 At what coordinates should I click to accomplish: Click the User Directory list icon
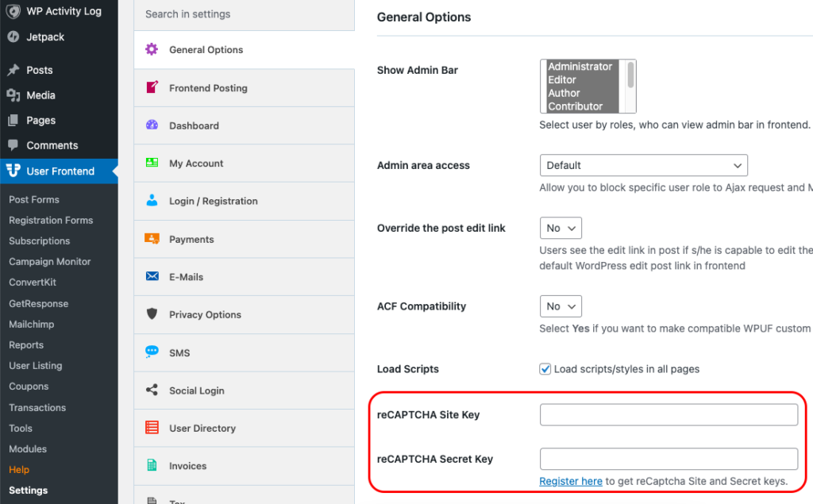tap(152, 427)
